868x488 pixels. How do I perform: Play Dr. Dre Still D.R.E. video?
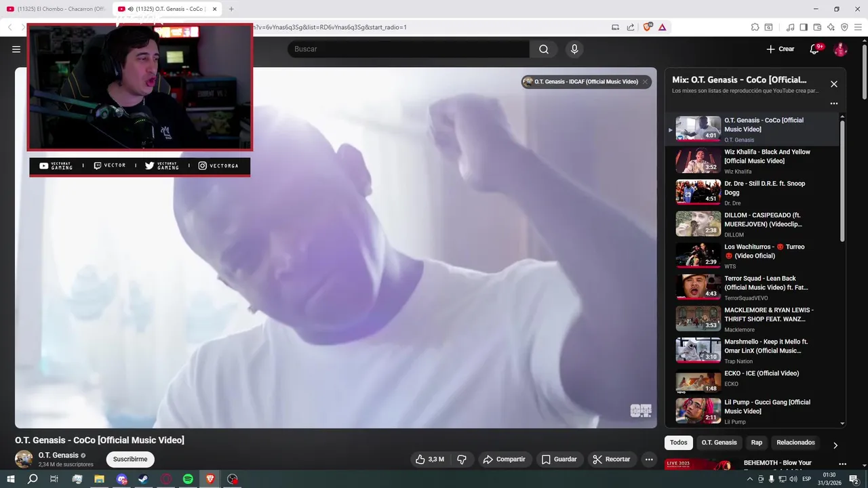click(x=753, y=192)
